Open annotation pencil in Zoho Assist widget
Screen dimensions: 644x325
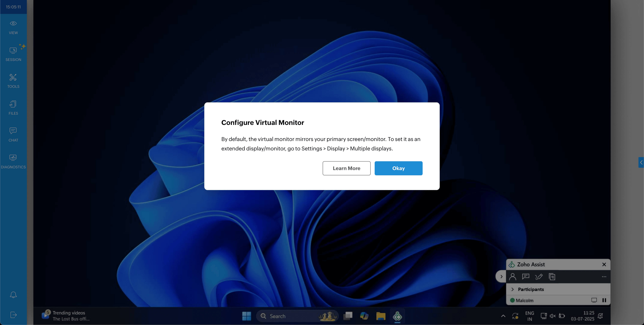click(x=539, y=276)
